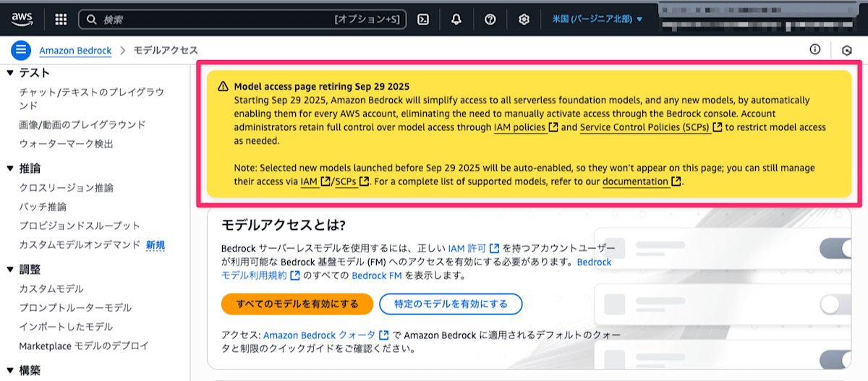Open the settings gear icon
The image size is (868, 381).
click(524, 20)
